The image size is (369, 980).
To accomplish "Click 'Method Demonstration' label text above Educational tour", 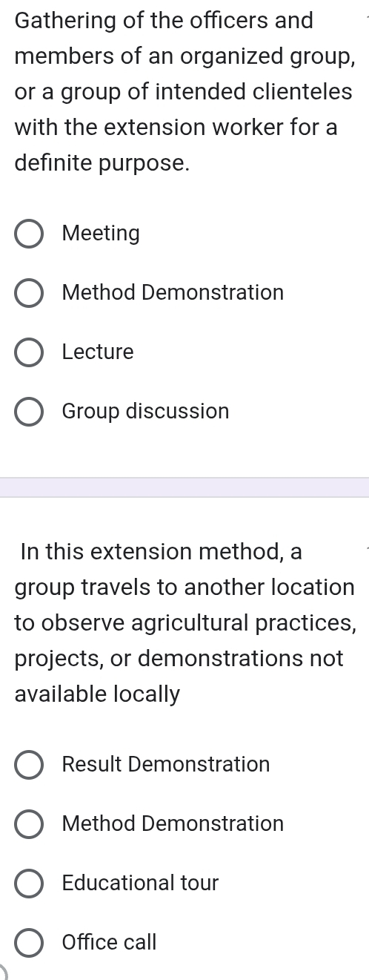I will [x=173, y=823].
